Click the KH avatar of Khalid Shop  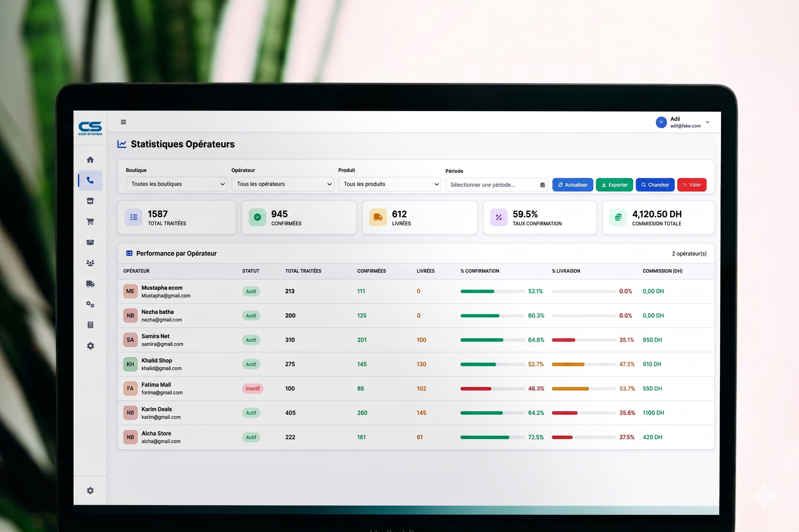coord(130,364)
